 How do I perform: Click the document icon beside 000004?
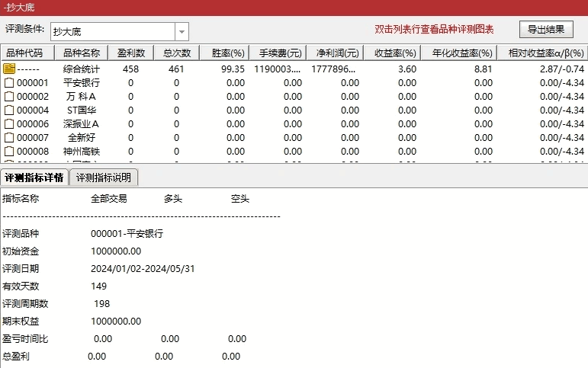[9, 110]
